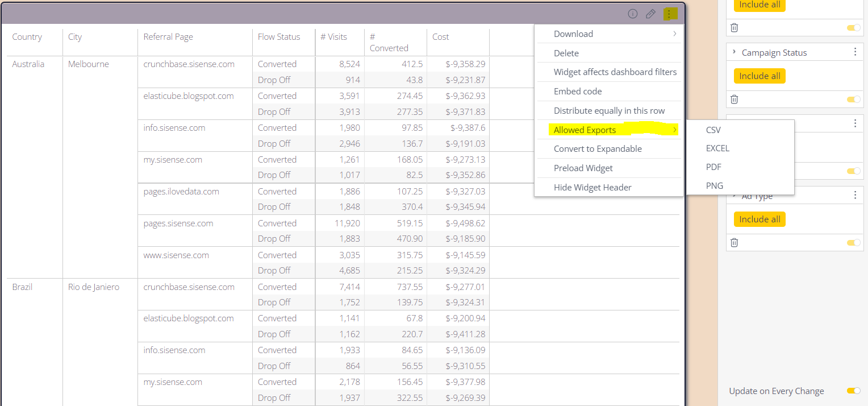Click the pencil edit widget icon

coord(651,14)
